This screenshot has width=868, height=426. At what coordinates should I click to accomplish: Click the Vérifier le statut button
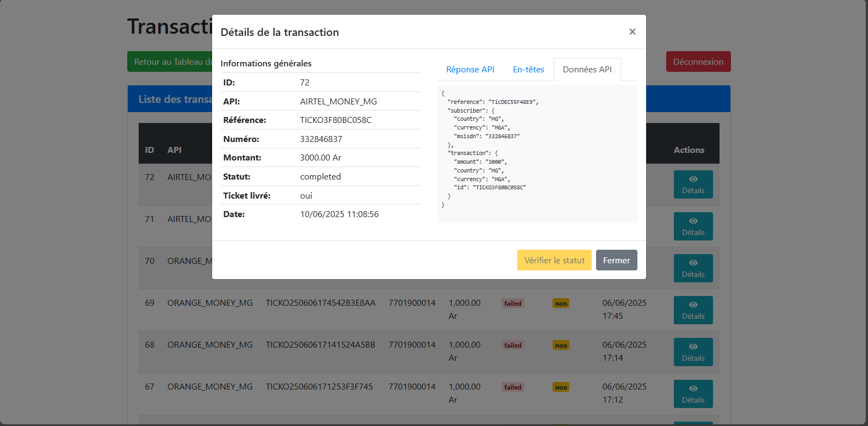pos(554,260)
